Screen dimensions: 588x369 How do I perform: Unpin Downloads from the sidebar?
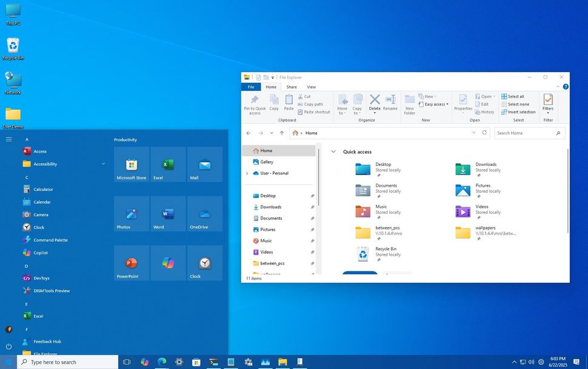312,207
